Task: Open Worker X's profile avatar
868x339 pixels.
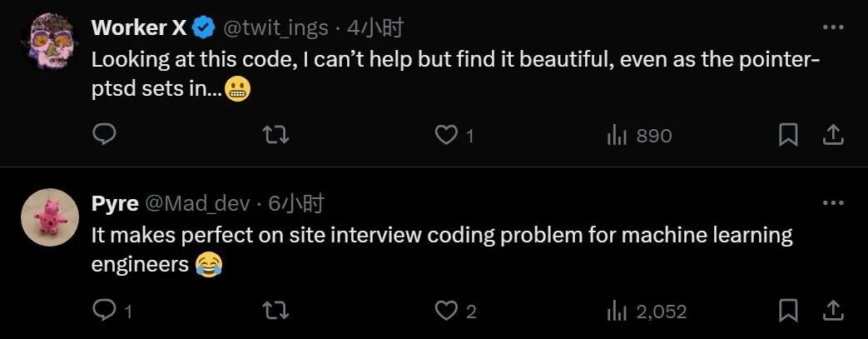Action: tap(50, 41)
